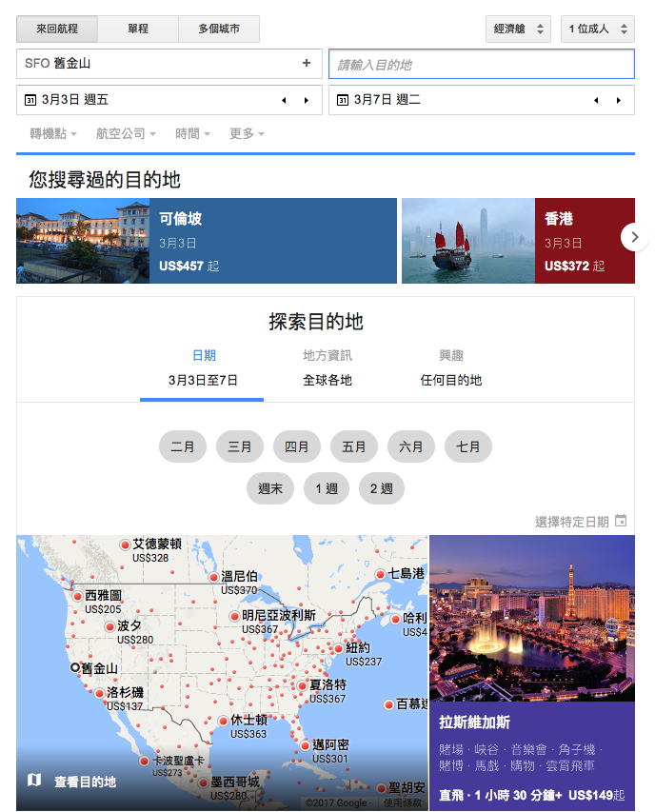Click the 西雅圖 map marker
The image size is (655, 812).
click(77, 596)
